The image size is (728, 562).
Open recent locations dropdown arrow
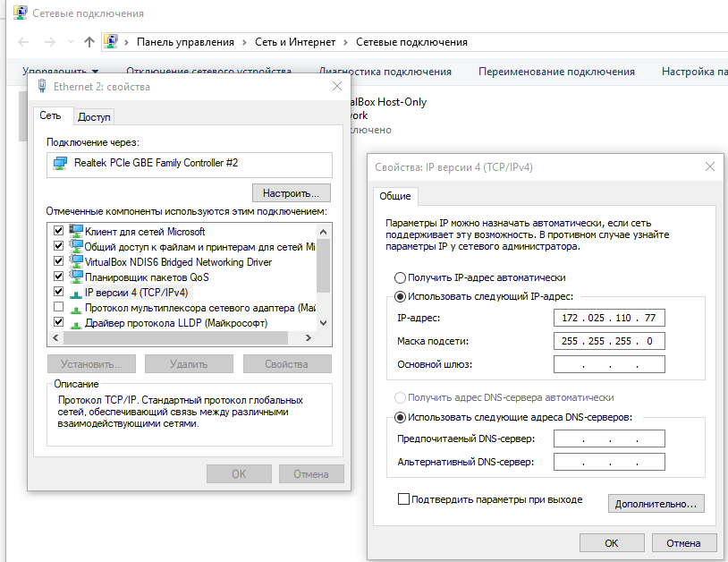71,42
